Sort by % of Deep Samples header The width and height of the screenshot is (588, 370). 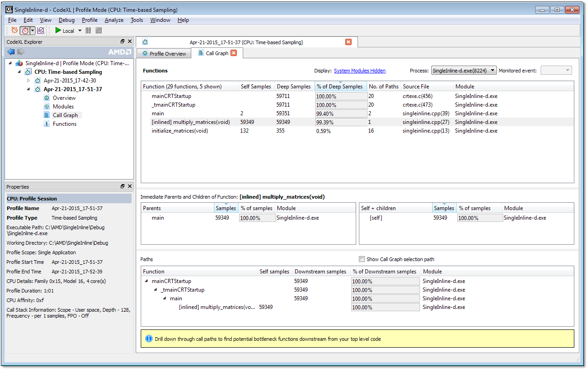[x=340, y=87]
